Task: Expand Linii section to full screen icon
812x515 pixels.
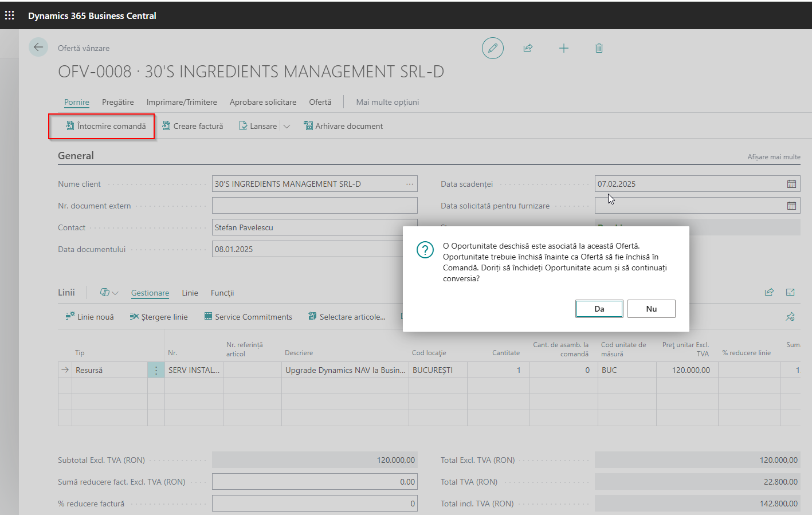Action: pos(790,292)
